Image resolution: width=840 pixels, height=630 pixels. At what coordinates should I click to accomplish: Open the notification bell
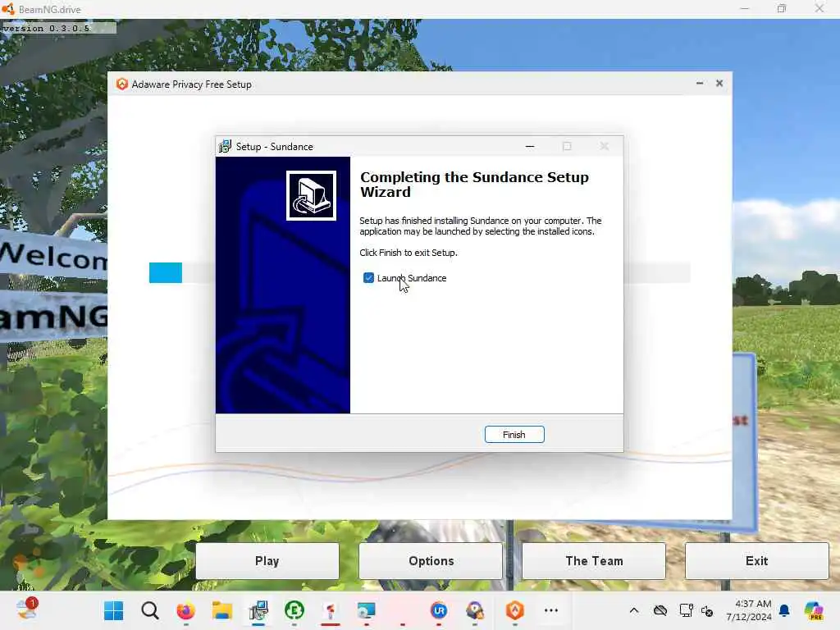coord(784,610)
